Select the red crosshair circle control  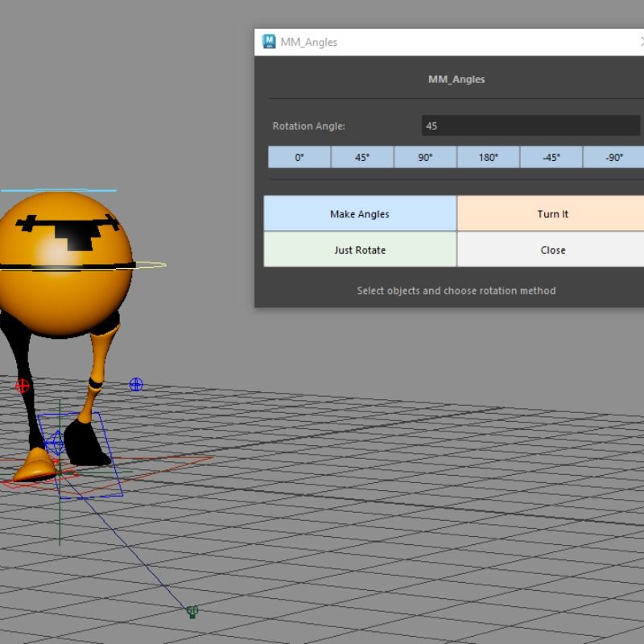23,386
